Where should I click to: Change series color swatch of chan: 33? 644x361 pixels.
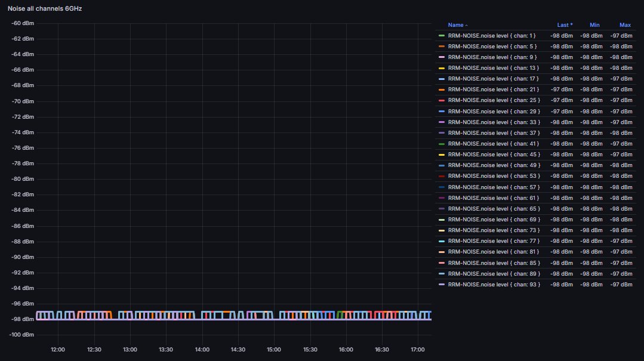coord(442,122)
